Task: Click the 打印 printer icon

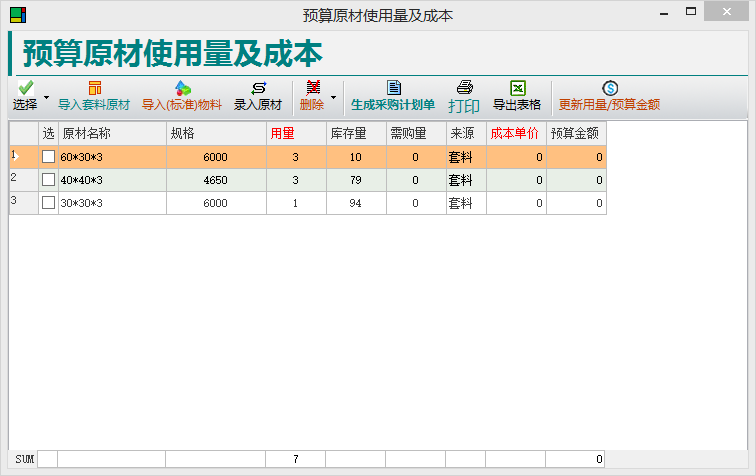Action: [464, 88]
